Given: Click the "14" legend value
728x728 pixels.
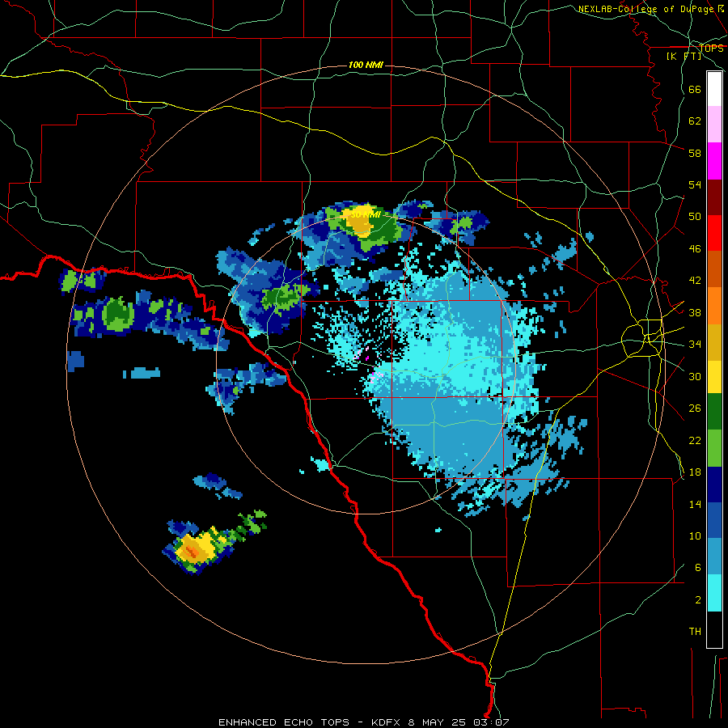Looking at the screenshot, I should [x=695, y=504].
